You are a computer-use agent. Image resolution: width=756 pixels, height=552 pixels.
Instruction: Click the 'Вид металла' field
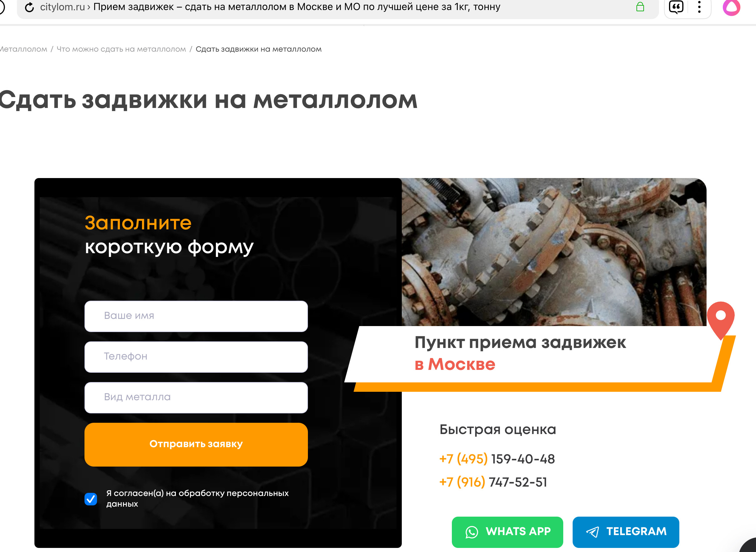tap(196, 397)
